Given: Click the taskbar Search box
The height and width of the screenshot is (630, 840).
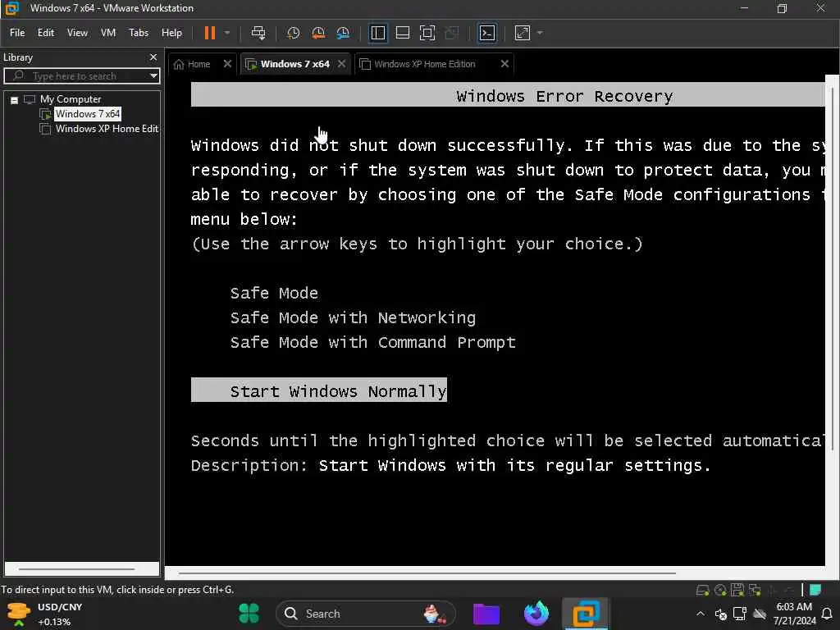Looking at the screenshot, I should [365, 614].
